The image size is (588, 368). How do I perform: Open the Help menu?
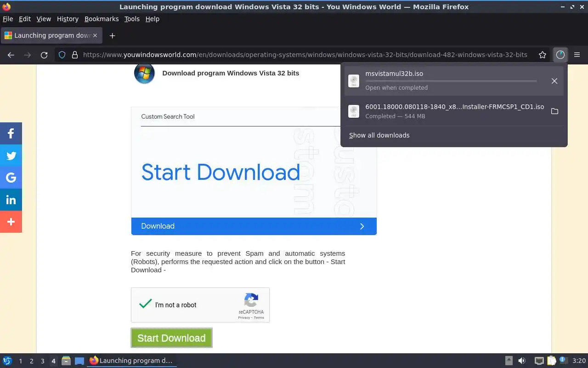click(153, 19)
